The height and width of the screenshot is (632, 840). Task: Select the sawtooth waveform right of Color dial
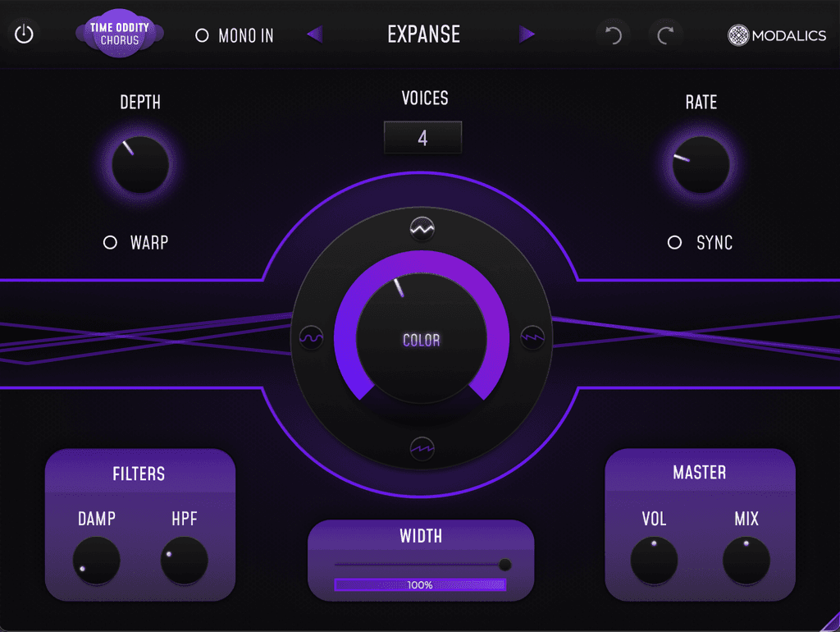(x=532, y=337)
